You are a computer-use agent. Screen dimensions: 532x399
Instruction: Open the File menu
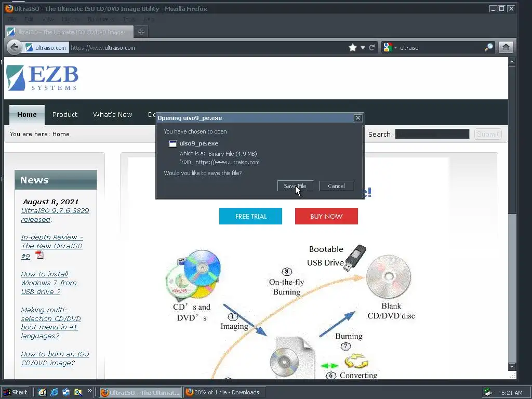click(12, 19)
